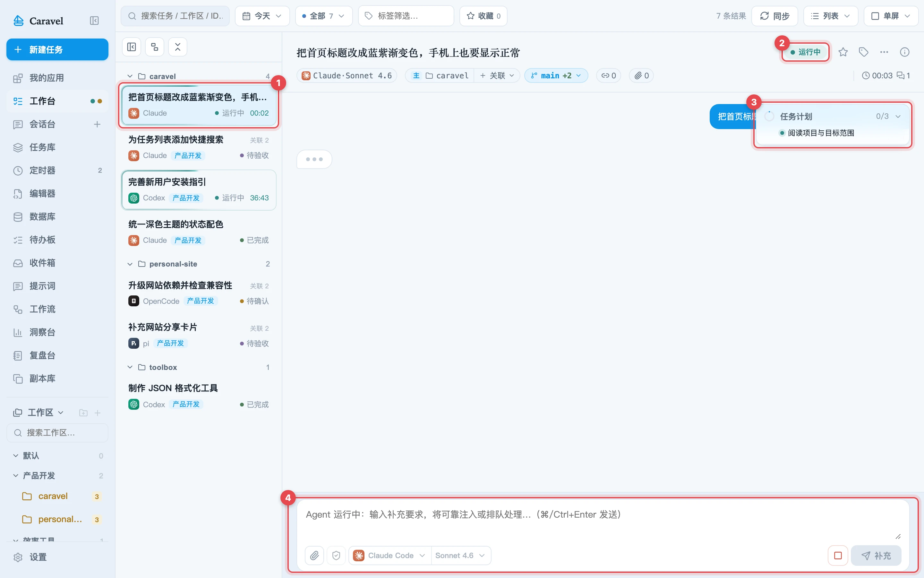Image resolution: width=924 pixels, height=578 pixels.
Task: Click the Claude·Sonnet 4.6 model chip
Action: click(347, 75)
